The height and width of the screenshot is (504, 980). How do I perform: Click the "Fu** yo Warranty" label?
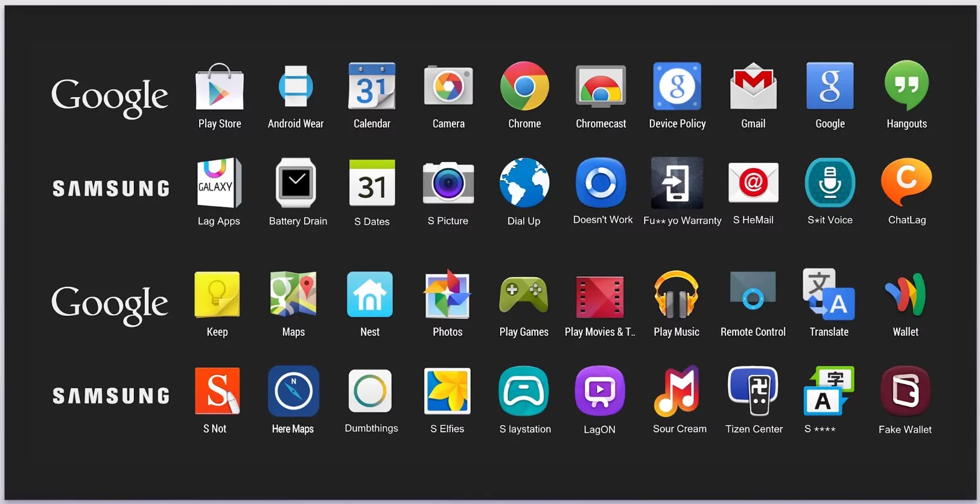pos(682,221)
